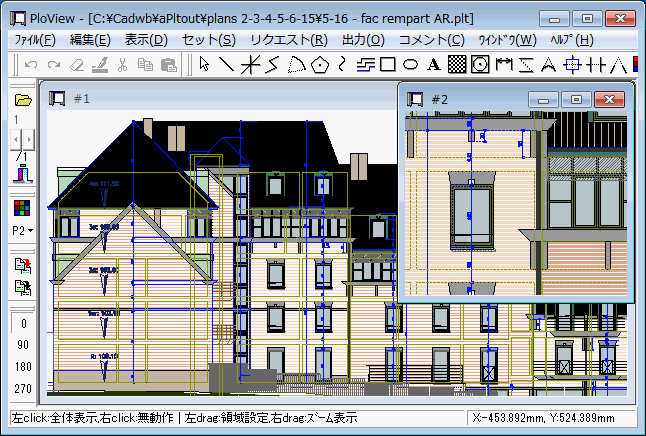Screen dimensions: 646x436
Task: Minimize the #2 child window
Action: click(543, 100)
